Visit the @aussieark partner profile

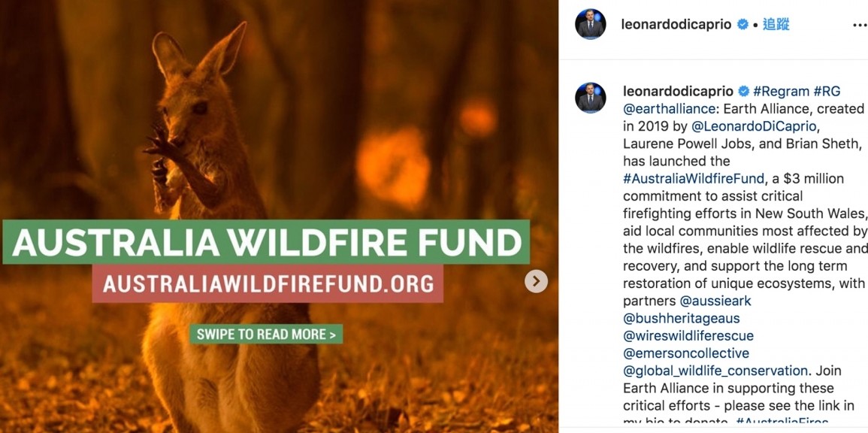click(715, 301)
